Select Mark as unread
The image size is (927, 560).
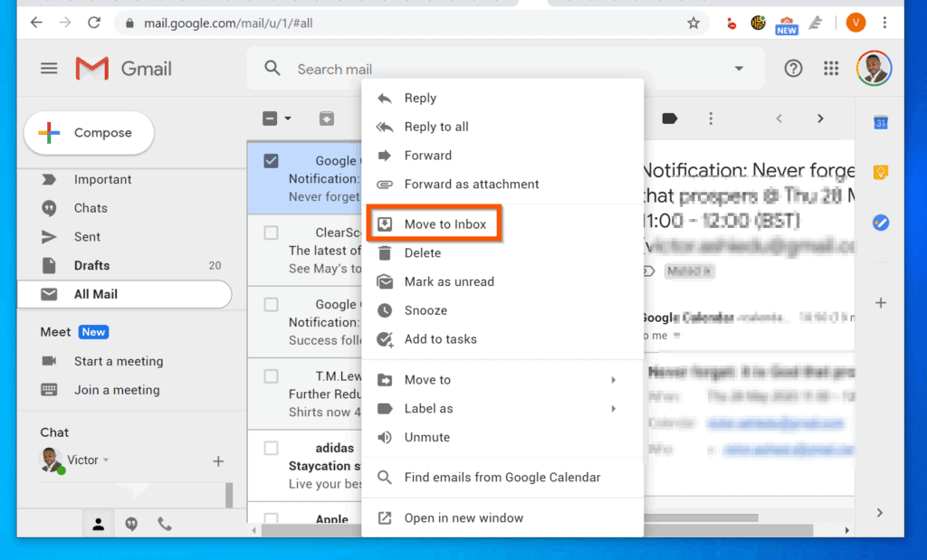point(502,281)
